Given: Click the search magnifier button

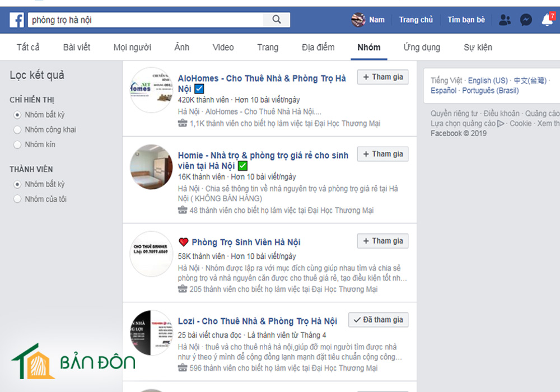Looking at the screenshot, I should point(277,20).
